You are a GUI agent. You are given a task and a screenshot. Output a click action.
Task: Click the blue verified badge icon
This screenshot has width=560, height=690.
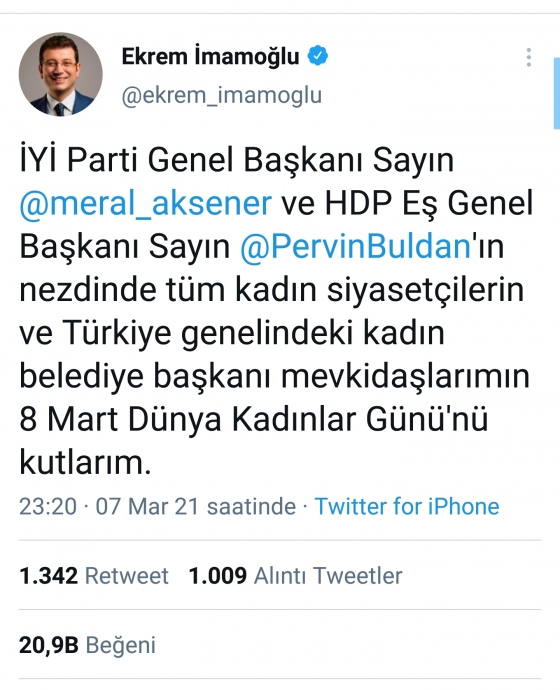pos(318,56)
